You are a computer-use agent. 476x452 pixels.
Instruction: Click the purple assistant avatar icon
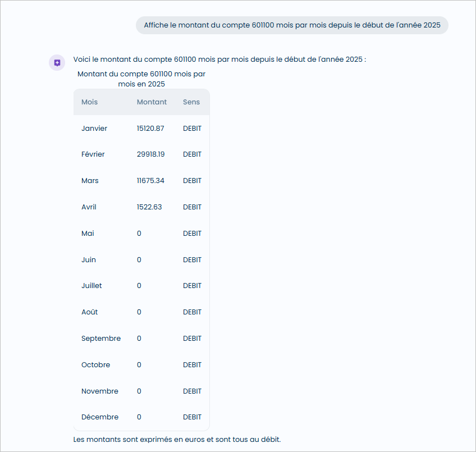pos(57,62)
